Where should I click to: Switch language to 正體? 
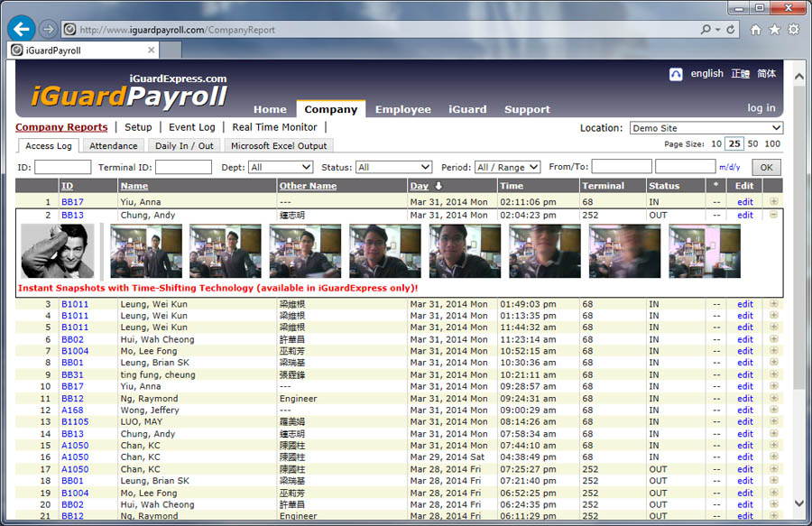click(x=741, y=73)
